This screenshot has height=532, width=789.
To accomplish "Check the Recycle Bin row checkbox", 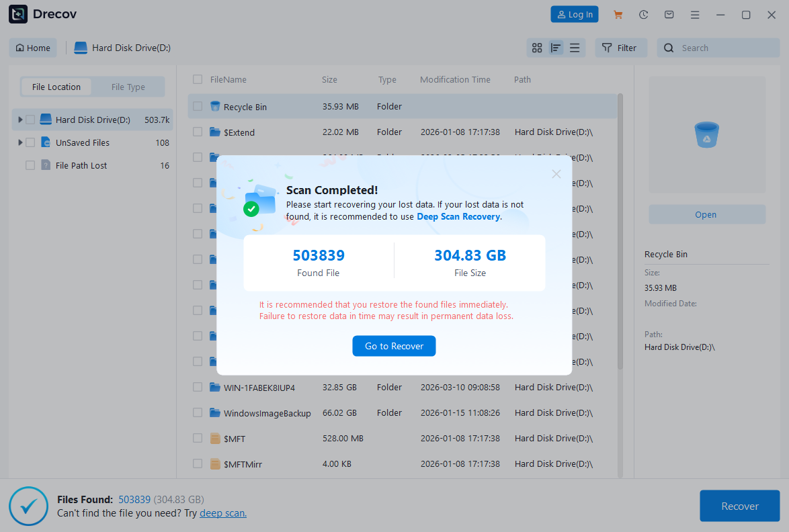I will [x=198, y=106].
